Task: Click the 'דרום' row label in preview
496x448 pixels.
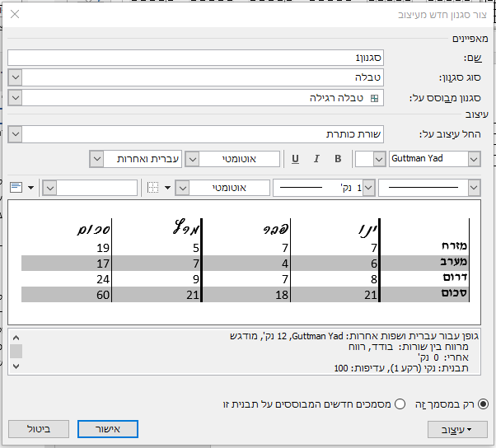Action: 455,277
